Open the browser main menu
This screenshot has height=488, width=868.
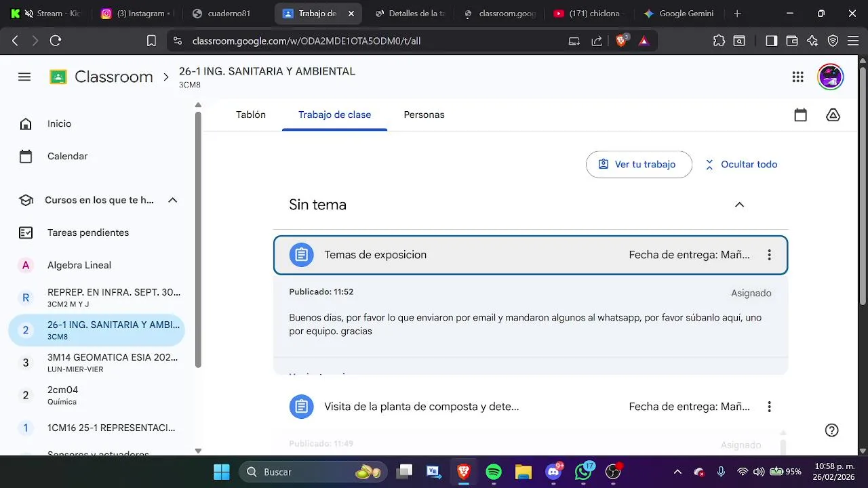pos(854,41)
